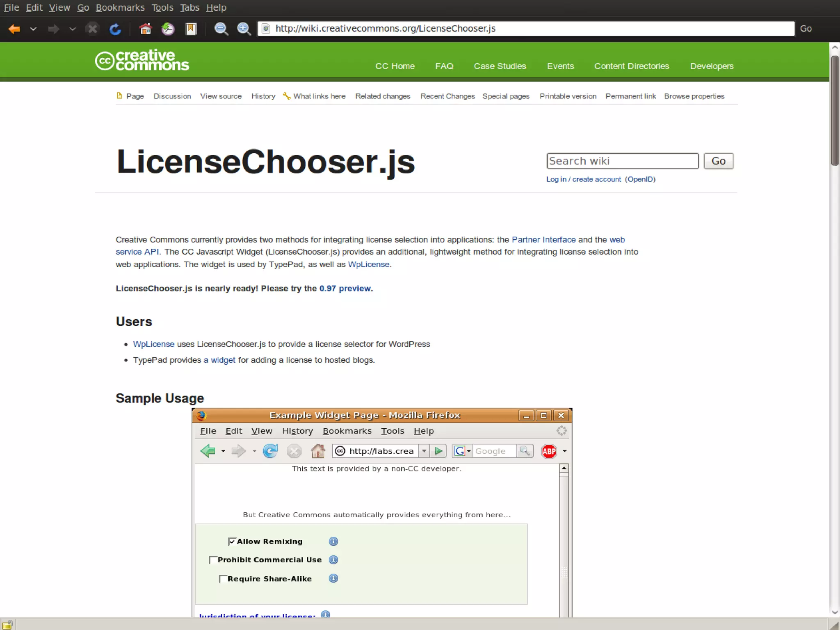The image size is (840, 630).
Task: Click the Zoom Out magnifier icon
Action: point(221,29)
